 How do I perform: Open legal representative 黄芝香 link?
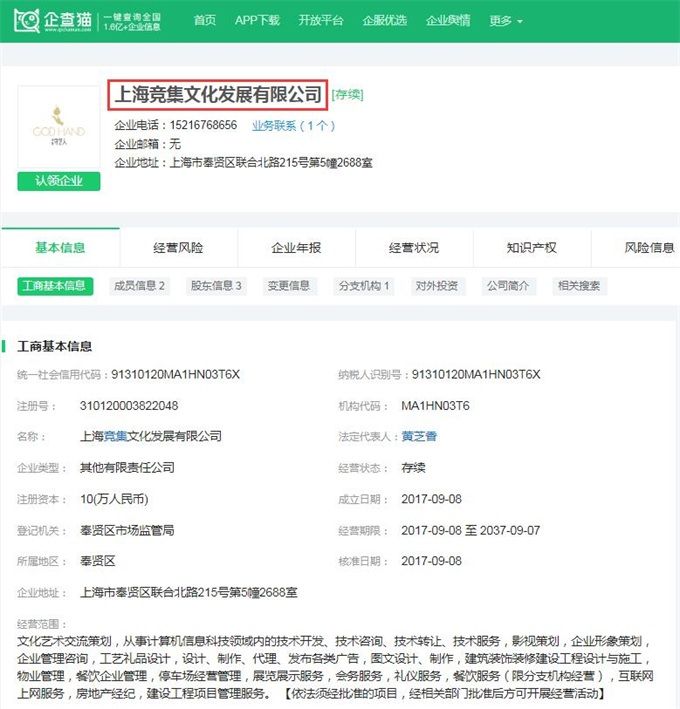point(419,436)
